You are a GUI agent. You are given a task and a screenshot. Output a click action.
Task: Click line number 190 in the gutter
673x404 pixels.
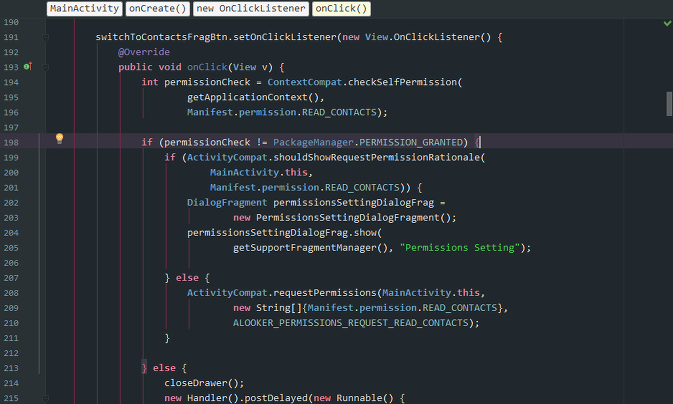coord(11,22)
